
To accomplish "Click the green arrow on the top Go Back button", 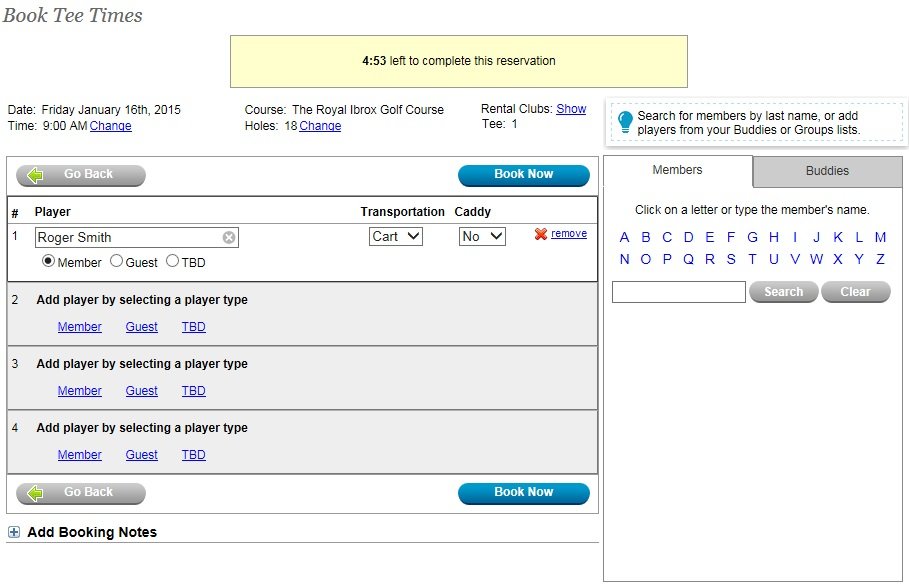I will tap(36, 175).
